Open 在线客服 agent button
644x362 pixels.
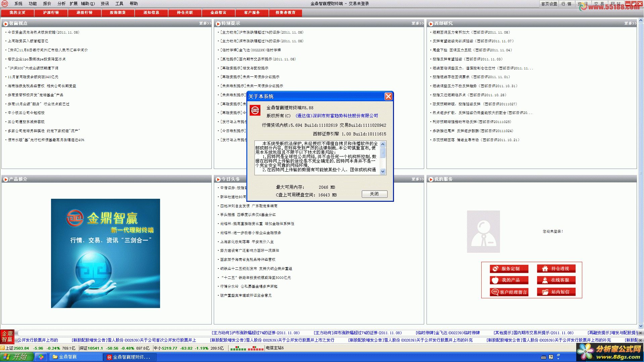coord(556,280)
